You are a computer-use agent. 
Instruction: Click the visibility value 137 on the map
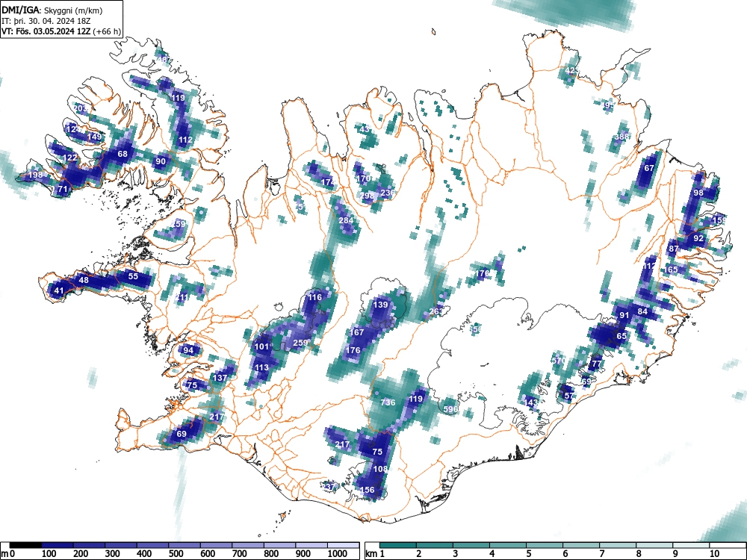click(220, 378)
